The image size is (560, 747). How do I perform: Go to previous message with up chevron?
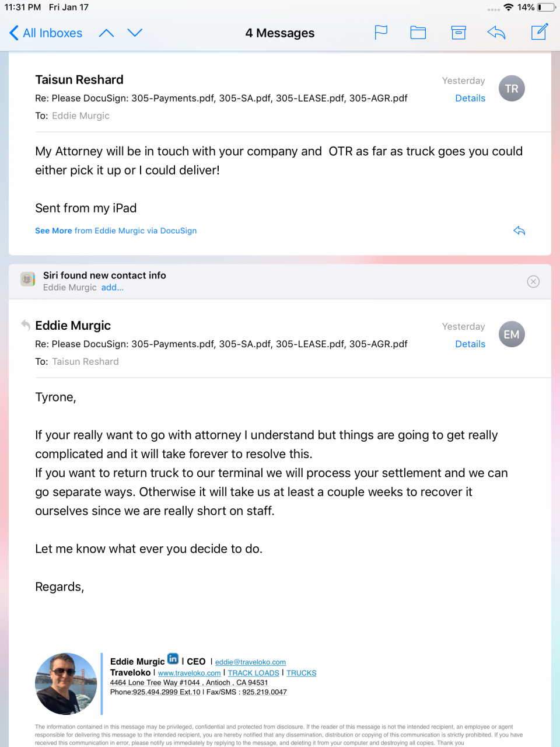[106, 33]
